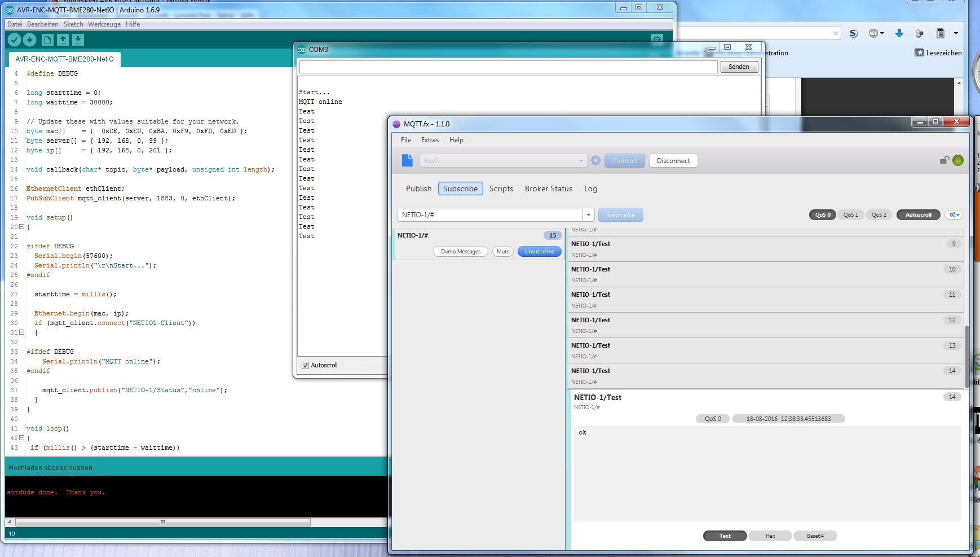Open Arduino Bearbeiten menu
The image size is (980, 557).
point(43,24)
